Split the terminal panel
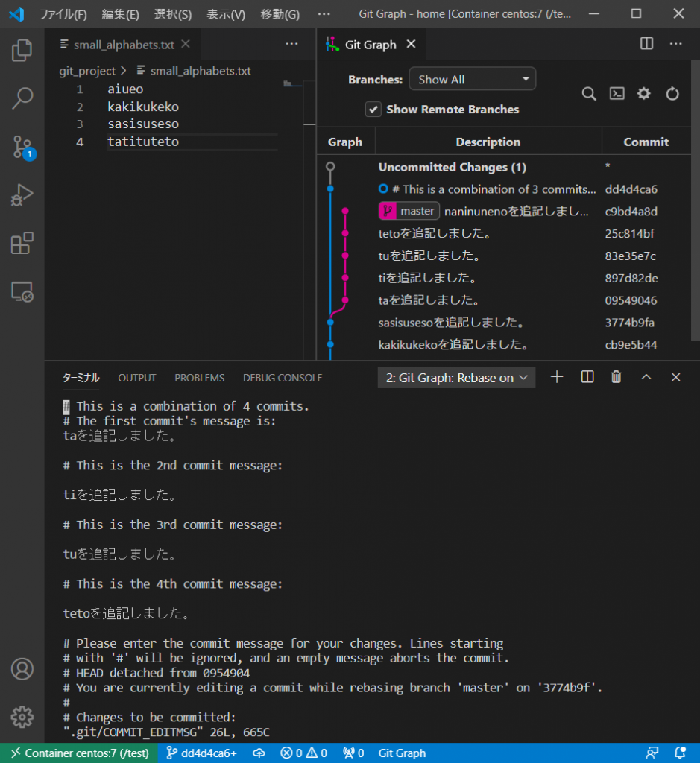 (x=587, y=377)
